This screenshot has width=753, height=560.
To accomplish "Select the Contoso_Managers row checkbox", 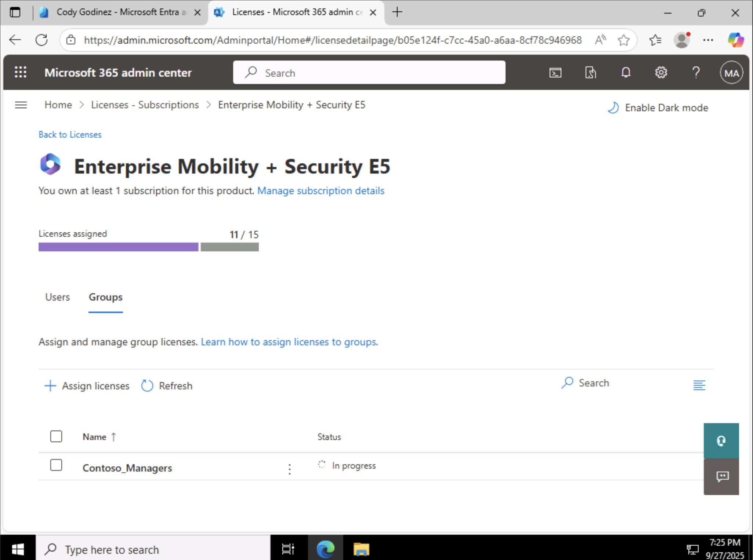I will [x=56, y=465].
